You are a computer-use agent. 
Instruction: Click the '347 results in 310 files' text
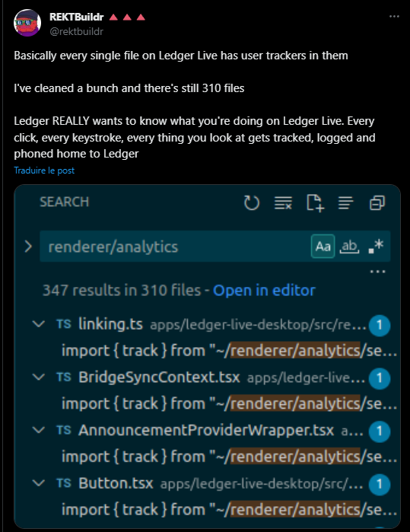(x=122, y=291)
